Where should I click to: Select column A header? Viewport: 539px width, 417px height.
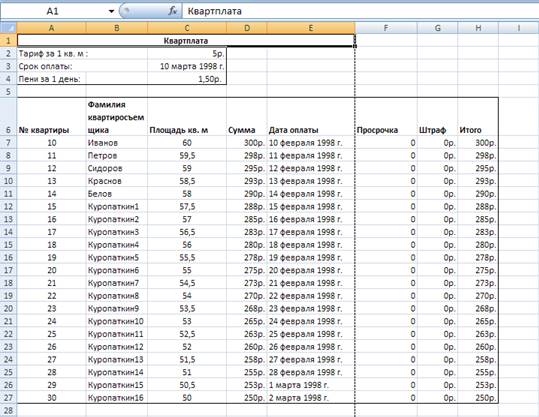point(52,28)
